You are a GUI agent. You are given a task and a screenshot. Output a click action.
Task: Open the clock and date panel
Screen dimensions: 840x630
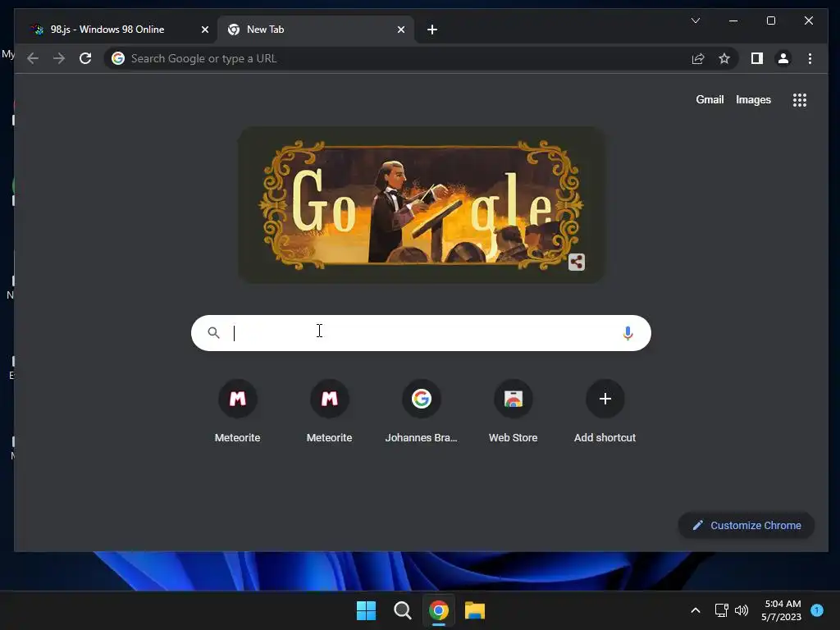(781, 610)
